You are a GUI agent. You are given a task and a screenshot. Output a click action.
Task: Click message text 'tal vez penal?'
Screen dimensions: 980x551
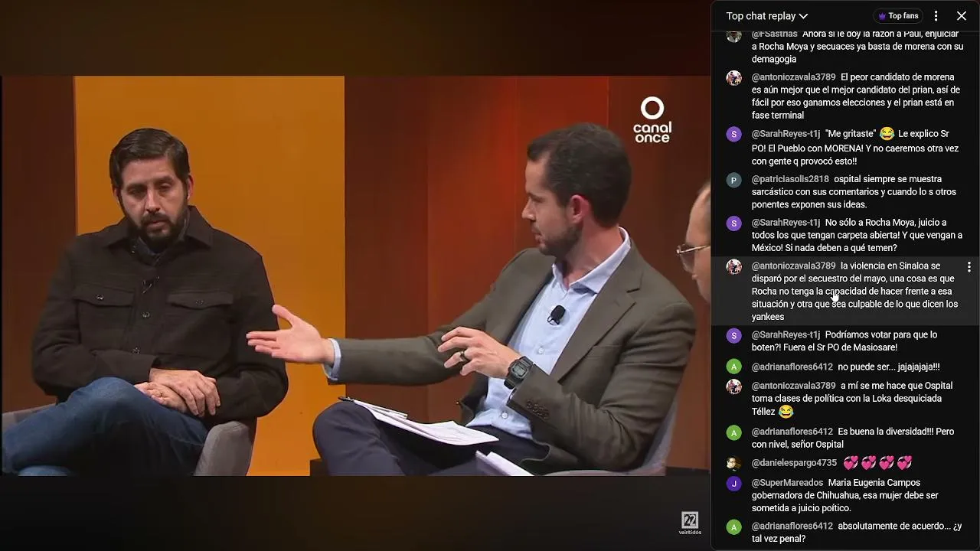[x=778, y=540]
